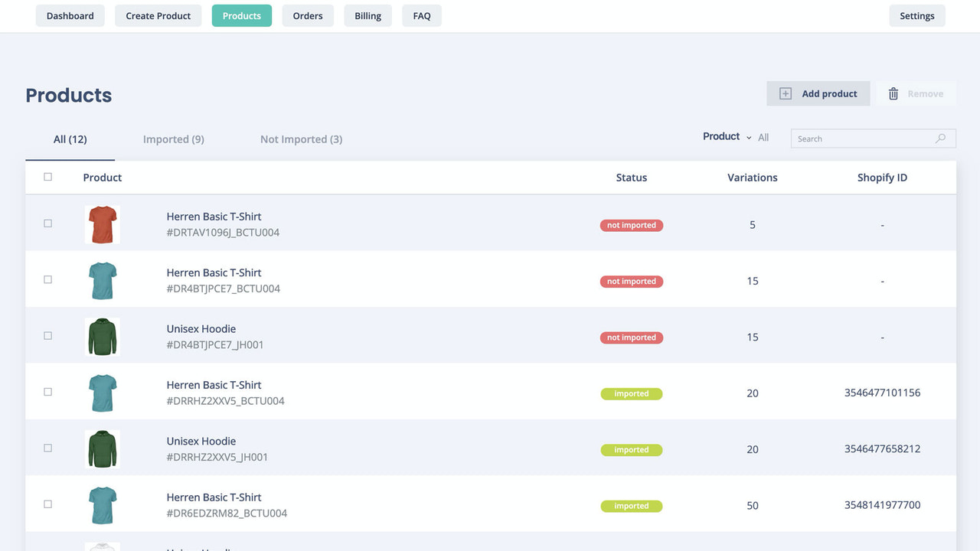Navigate to the Orders section
The width and height of the screenshot is (980, 551).
308,15
